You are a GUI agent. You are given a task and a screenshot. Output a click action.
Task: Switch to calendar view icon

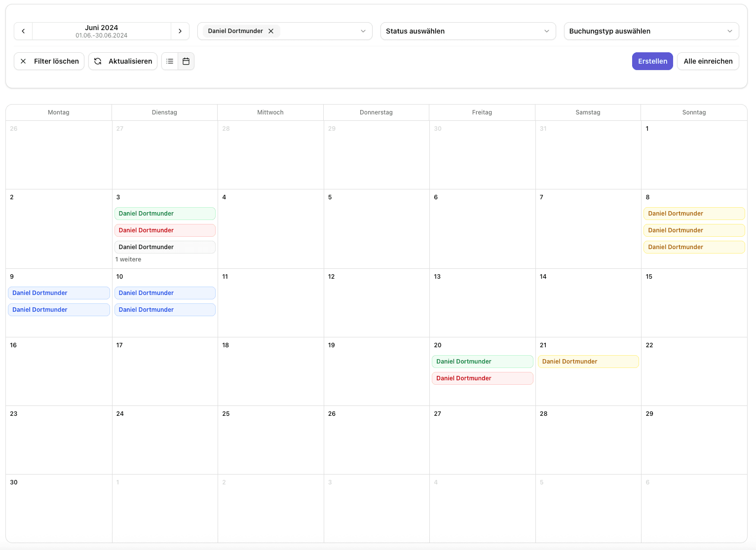coord(186,61)
